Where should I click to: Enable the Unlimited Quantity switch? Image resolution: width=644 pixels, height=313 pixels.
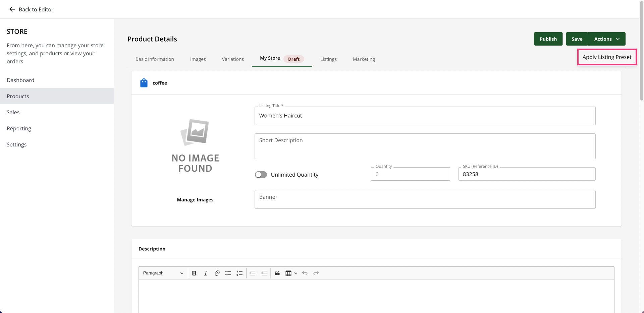pos(261,175)
